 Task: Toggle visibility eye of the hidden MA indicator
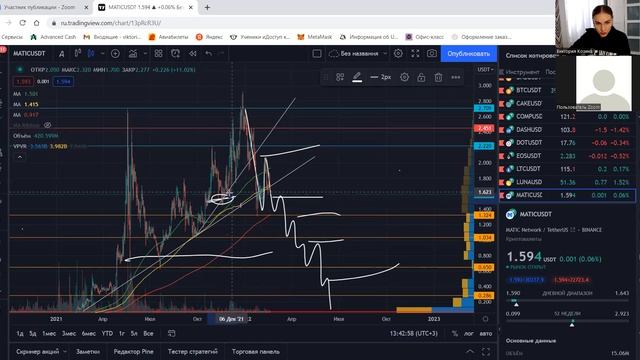(47, 125)
